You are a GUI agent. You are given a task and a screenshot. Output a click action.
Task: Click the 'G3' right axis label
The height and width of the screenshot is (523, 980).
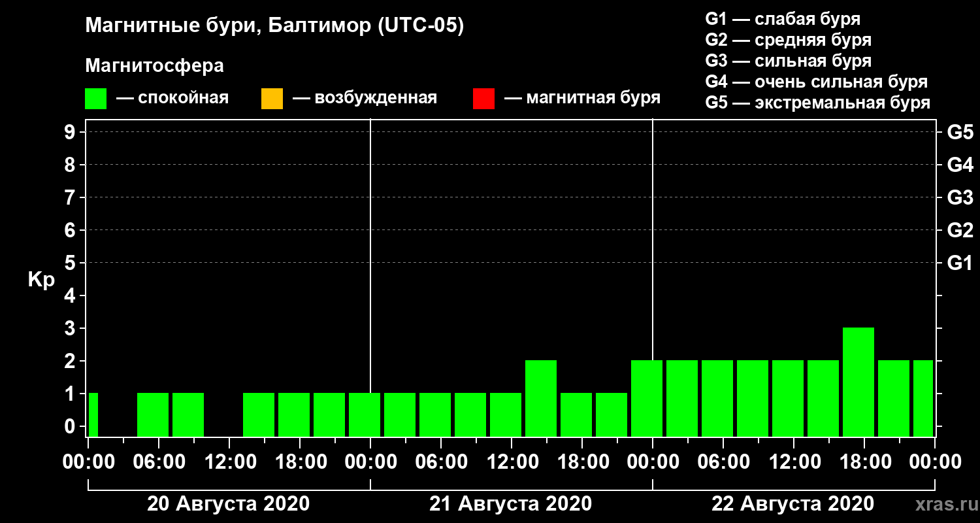[x=960, y=197]
